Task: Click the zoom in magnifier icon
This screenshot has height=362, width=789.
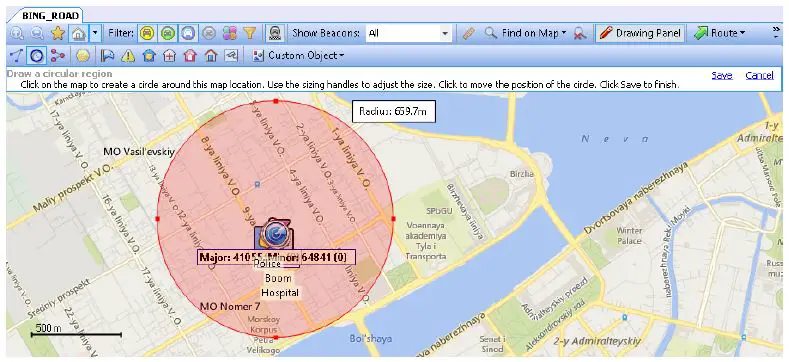Action: pyautogui.click(x=17, y=34)
